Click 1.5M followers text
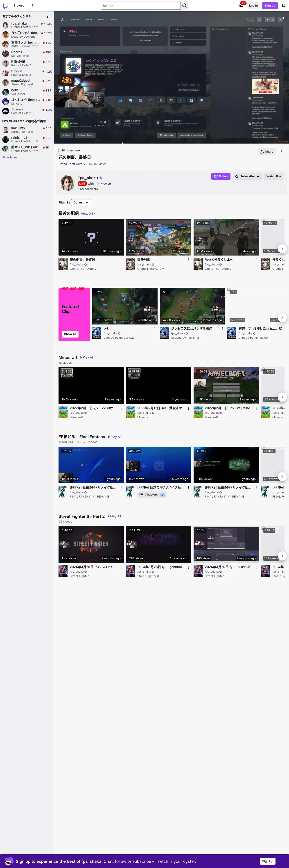The height and width of the screenshot is (868, 289). pos(88,189)
